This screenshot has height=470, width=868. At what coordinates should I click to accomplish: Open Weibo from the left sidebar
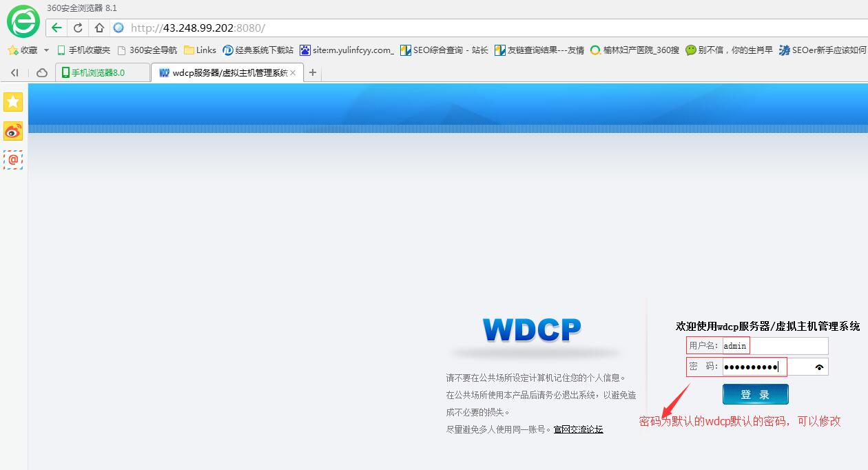[x=12, y=131]
